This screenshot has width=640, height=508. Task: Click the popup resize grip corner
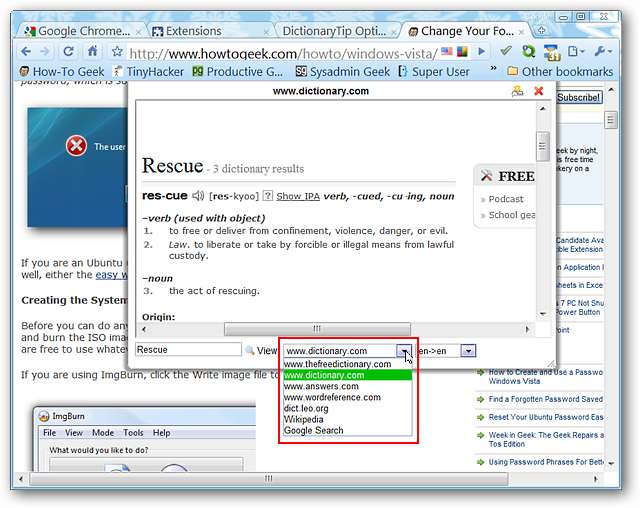pos(551,363)
